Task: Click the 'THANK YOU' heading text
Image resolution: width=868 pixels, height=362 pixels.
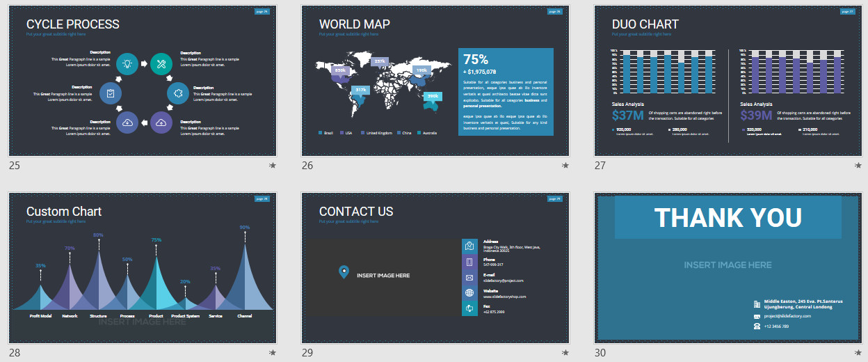Action: (x=728, y=218)
